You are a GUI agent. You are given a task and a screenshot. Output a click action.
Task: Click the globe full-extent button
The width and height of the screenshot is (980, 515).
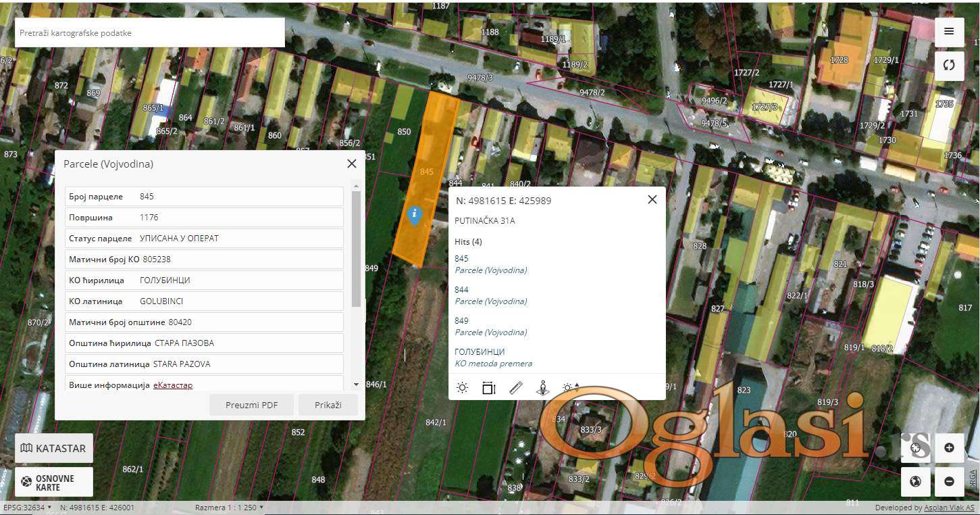pos(916,481)
